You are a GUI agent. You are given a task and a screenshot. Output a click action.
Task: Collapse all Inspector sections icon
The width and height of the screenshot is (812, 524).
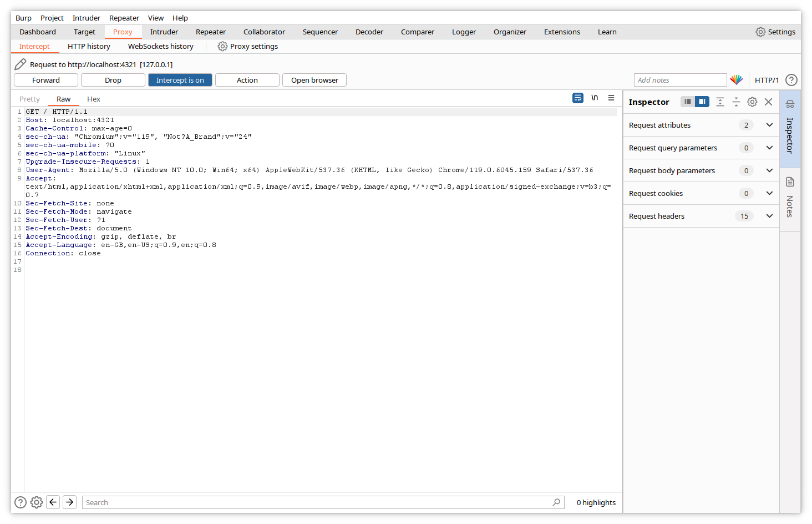(736, 102)
